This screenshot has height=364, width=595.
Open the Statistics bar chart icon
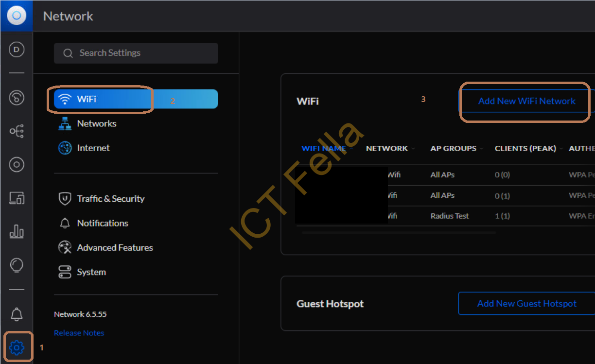click(17, 231)
